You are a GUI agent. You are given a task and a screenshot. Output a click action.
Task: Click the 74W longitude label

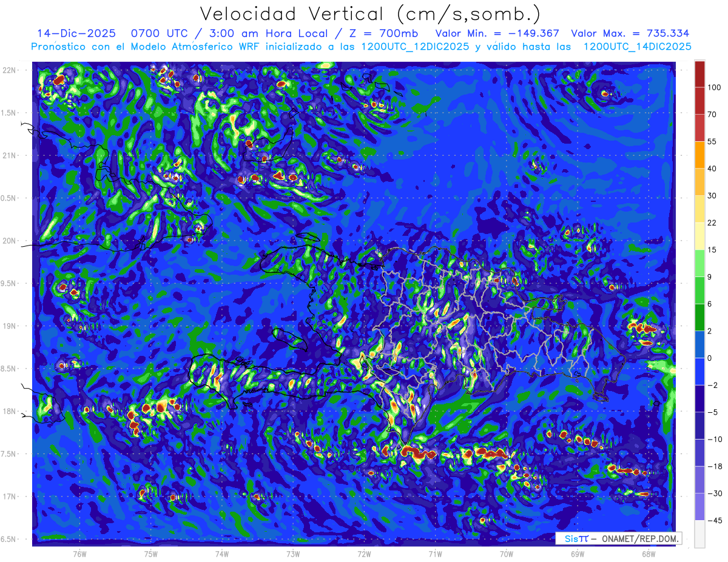coord(222,554)
